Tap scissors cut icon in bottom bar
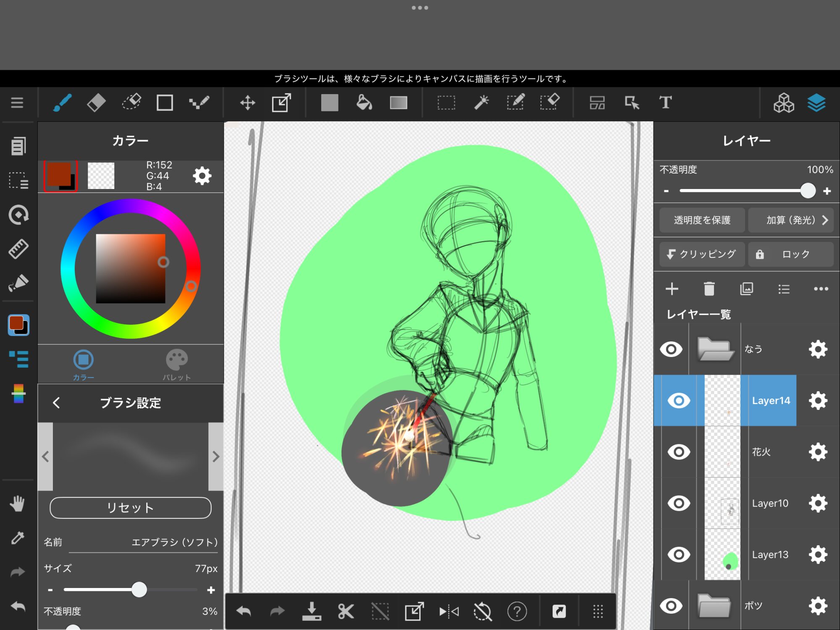 pyautogui.click(x=346, y=612)
